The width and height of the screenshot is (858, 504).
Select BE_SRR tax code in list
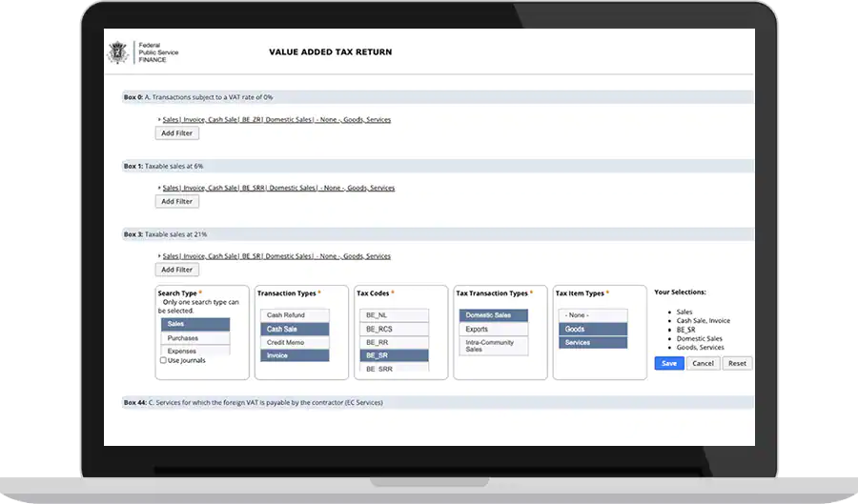tap(394, 368)
